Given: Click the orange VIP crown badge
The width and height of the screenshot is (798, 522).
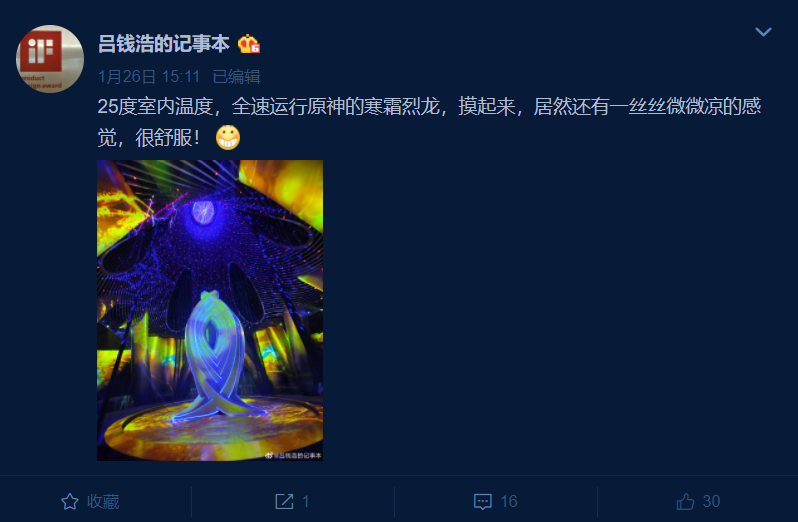Looking at the screenshot, I should click(x=249, y=44).
